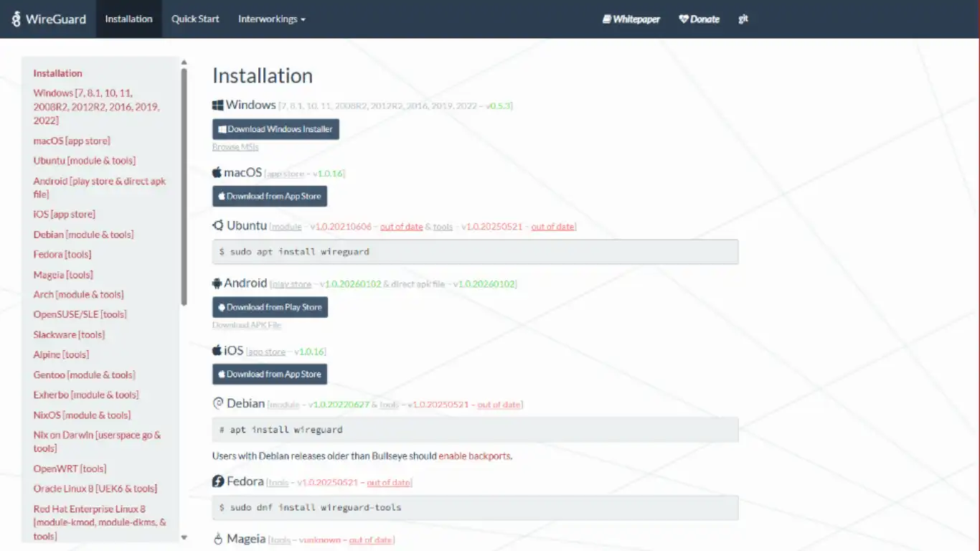Viewport: 980px width, 551px height.
Task: Click the Windows logo icon beside heading
Action: [x=218, y=105]
